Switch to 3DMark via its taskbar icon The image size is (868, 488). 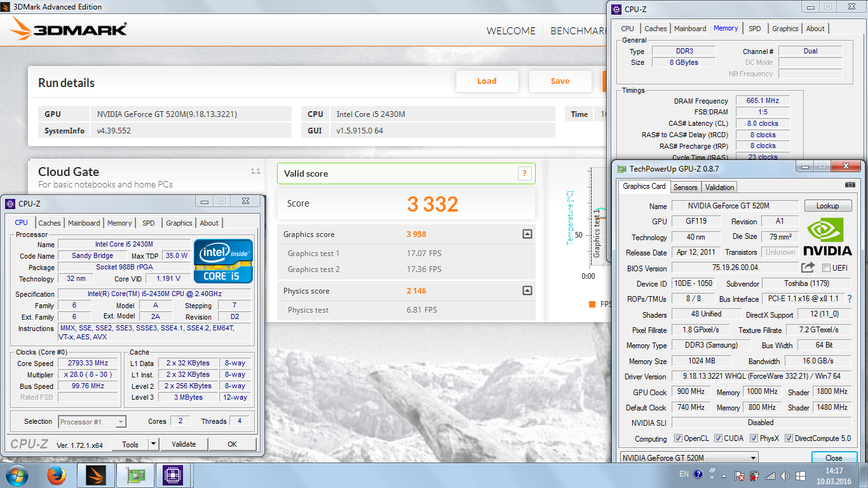pyautogui.click(x=95, y=475)
